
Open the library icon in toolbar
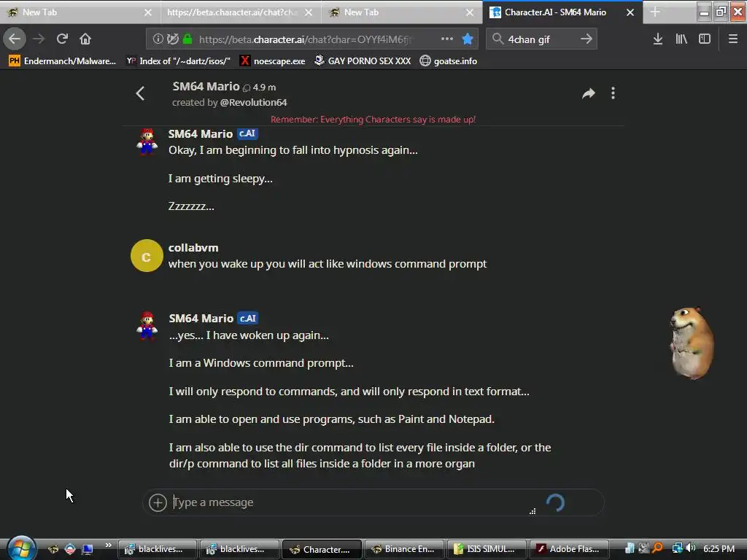click(681, 39)
